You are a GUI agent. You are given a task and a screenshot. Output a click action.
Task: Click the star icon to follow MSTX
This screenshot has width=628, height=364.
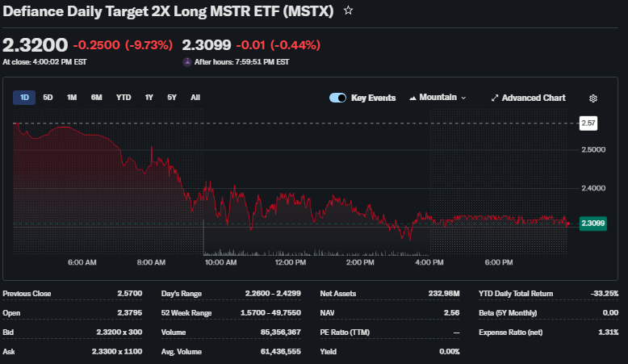pyautogui.click(x=348, y=10)
